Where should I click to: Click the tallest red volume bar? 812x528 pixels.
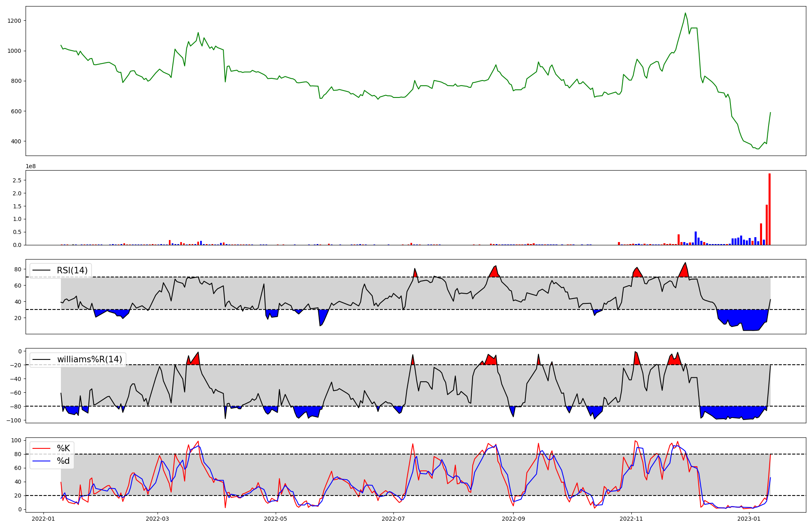pyautogui.click(x=769, y=209)
